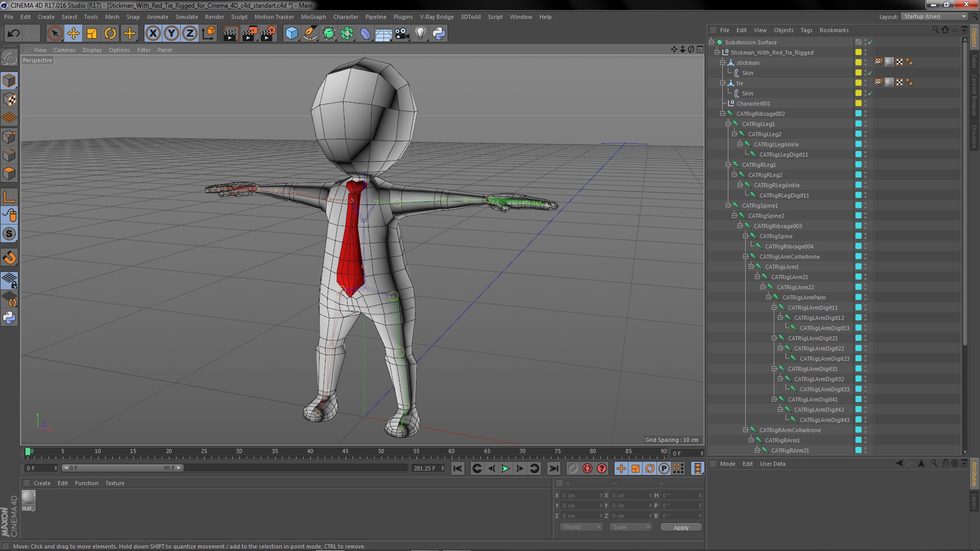Click stickman layer yellow color swatch
The width and height of the screenshot is (980, 551).
tap(859, 63)
